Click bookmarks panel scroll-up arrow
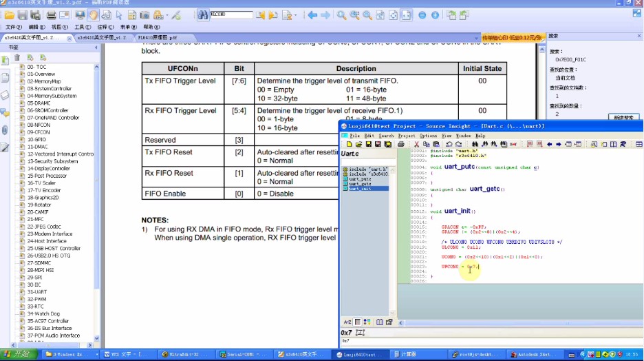 tap(96, 67)
